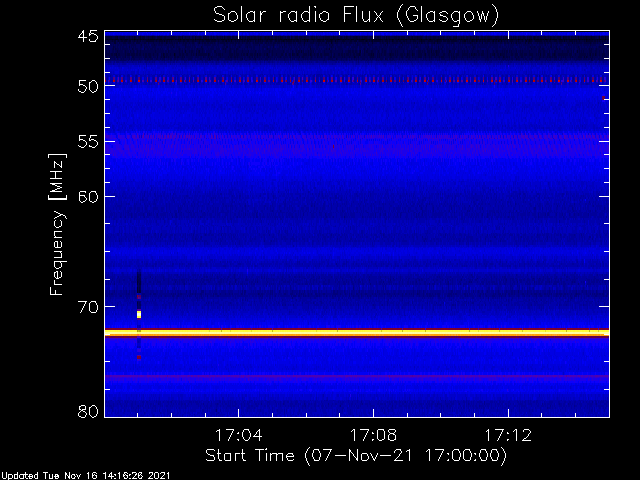Screen dimensions: 640x480
Task: Click the red dotted line near 50 MHz
Action: click(x=357, y=80)
